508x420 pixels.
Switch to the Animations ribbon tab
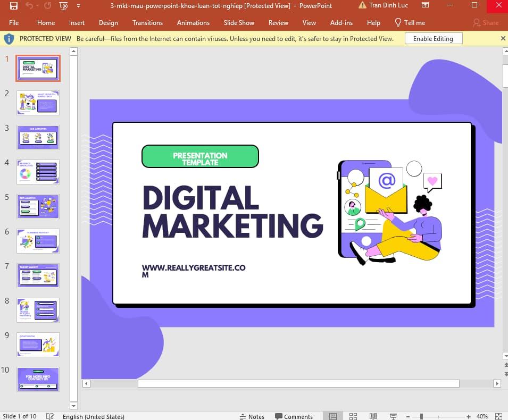[x=193, y=23]
